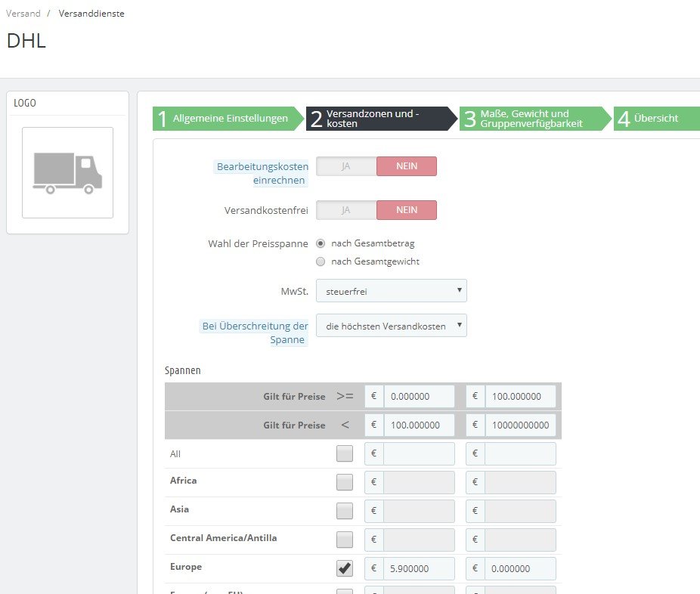The height and width of the screenshot is (594, 700).
Task: Check the All zones checkbox
Action: (x=345, y=453)
